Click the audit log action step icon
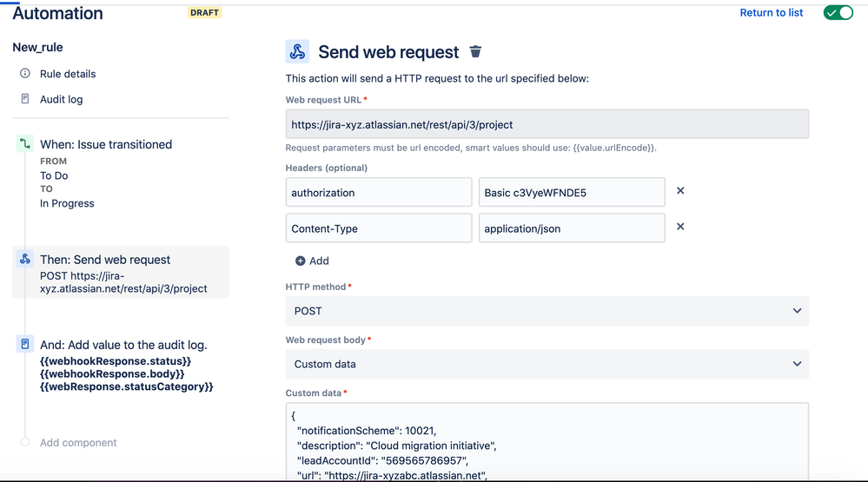868x482 pixels. (25, 344)
